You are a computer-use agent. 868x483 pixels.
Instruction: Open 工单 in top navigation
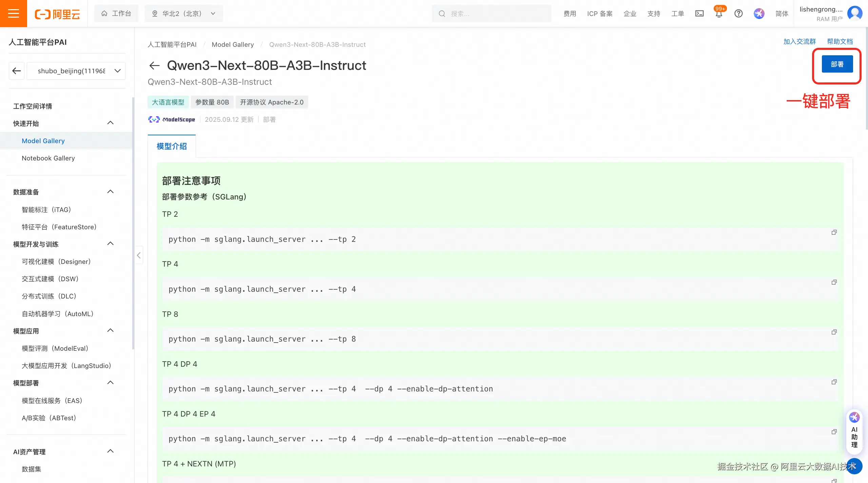tap(677, 14)
